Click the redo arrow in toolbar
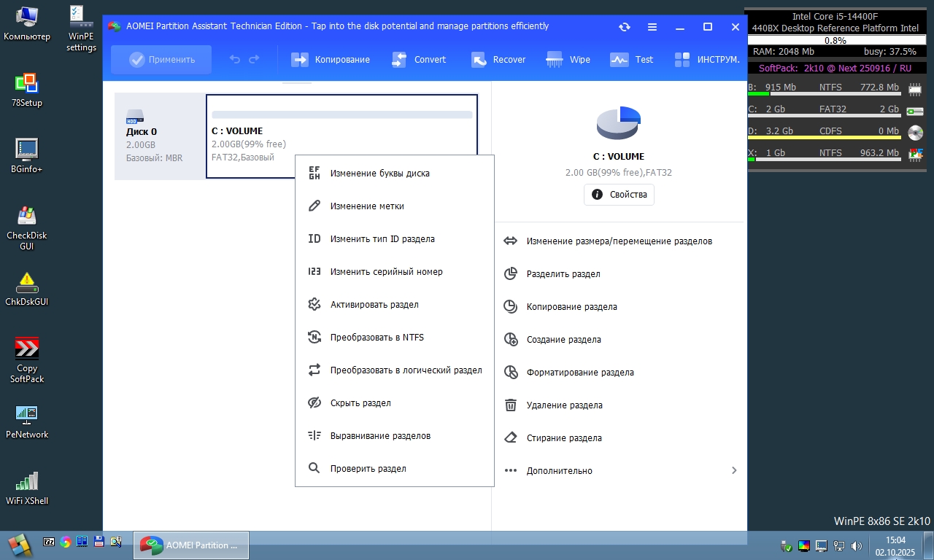Image resolution: width=934 pixels, height=560 pixels. [x=254, y=60]
